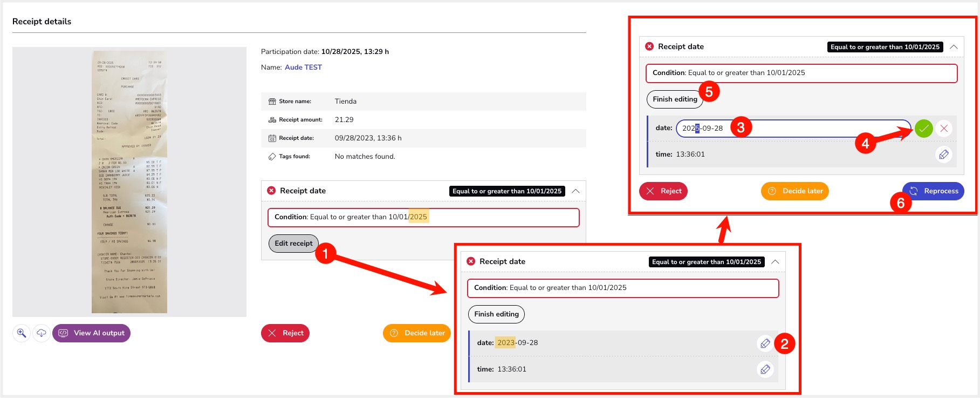
Task: Click the cloud download icon below receipt
Action: (42, 333)
